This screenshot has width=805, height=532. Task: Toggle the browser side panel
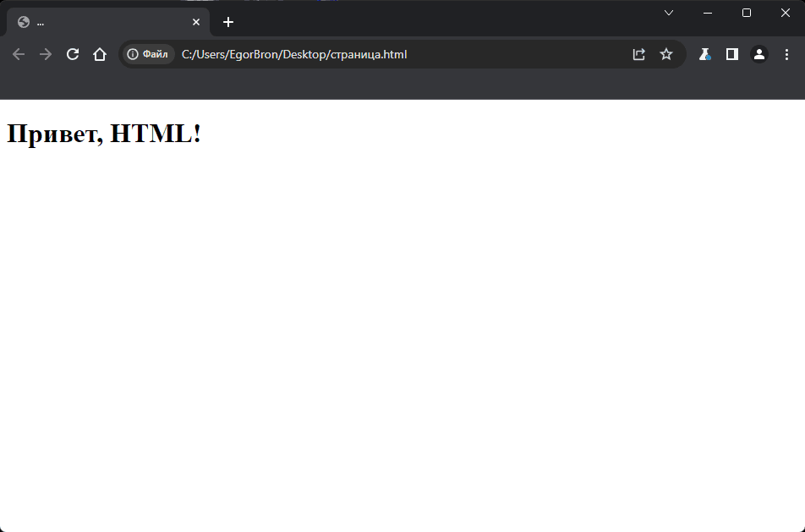pyautogui.click(x=732, y=54)
